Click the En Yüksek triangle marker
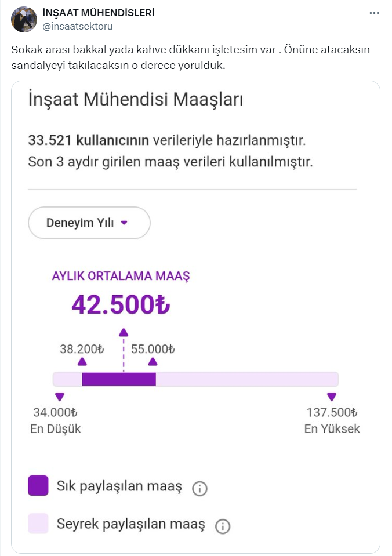 (332, 397)
